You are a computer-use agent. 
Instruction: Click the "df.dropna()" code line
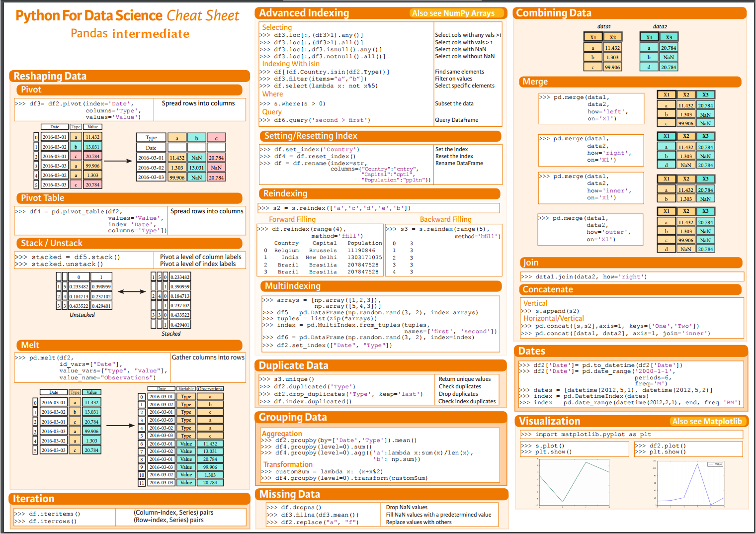pos(294,508)
